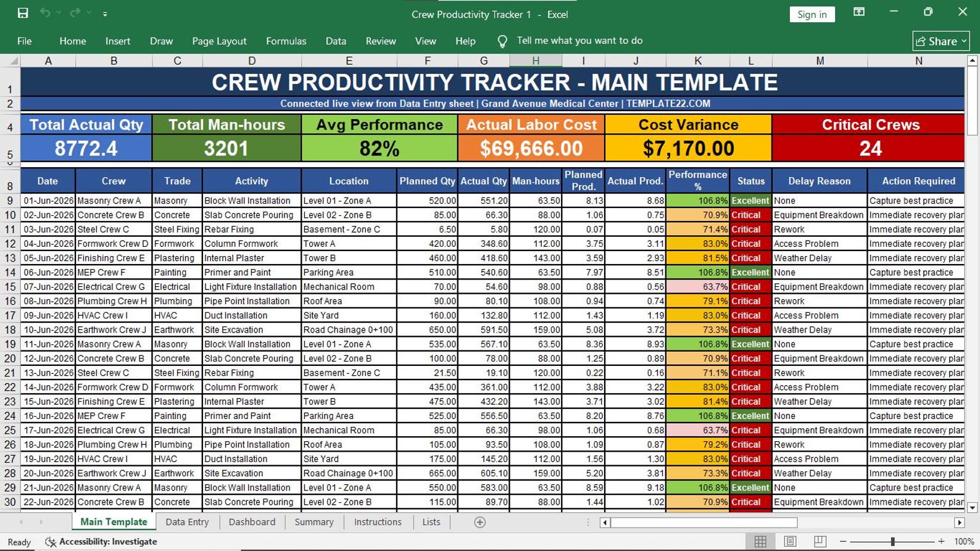This screenshot has height=551, width=980.
Task: Switch to the Dashboard sheet tab
Action: pyautogui.click(x=252, y=522)
